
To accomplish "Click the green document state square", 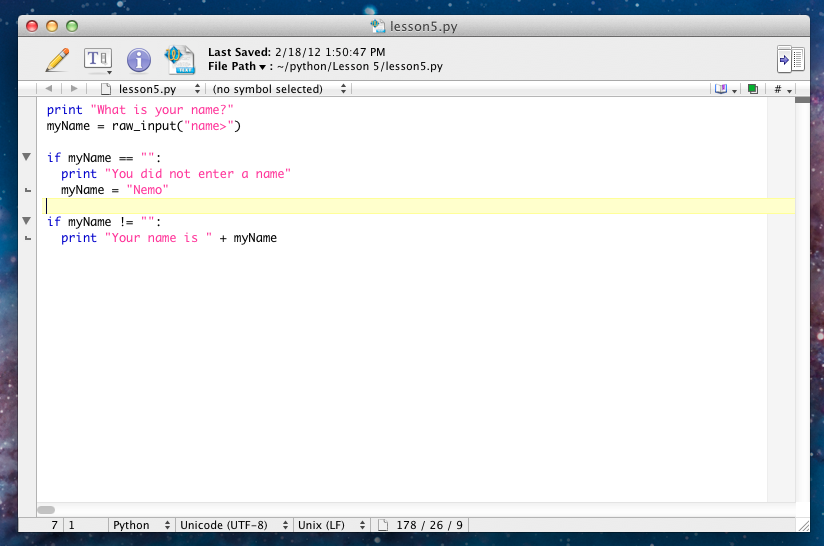I will (x=753, y=89).
